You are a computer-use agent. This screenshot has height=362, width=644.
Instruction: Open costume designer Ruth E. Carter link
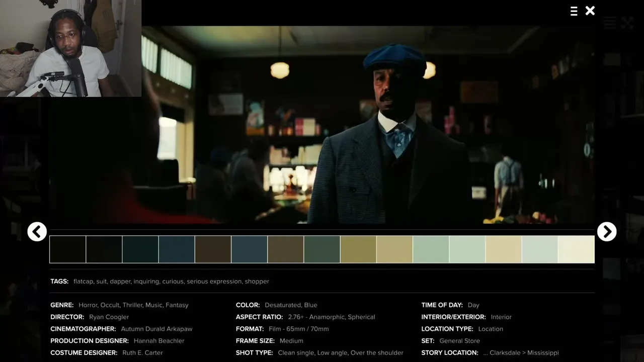143,353
